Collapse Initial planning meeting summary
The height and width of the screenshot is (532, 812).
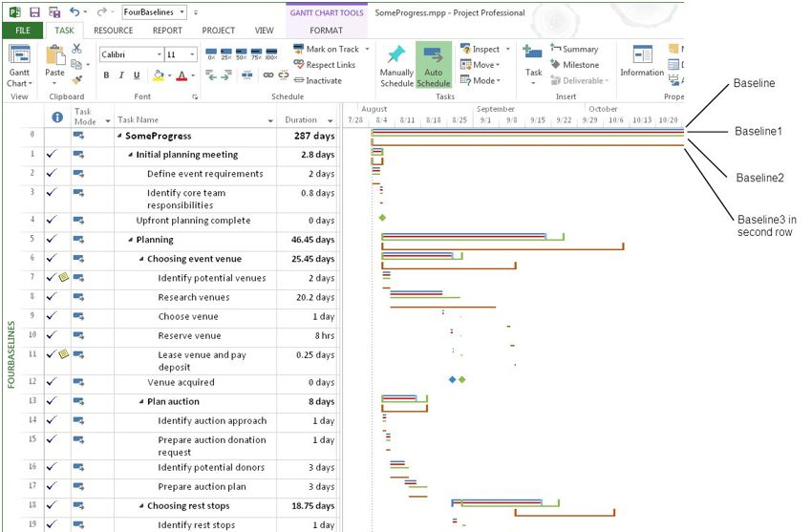click(131, 155)
